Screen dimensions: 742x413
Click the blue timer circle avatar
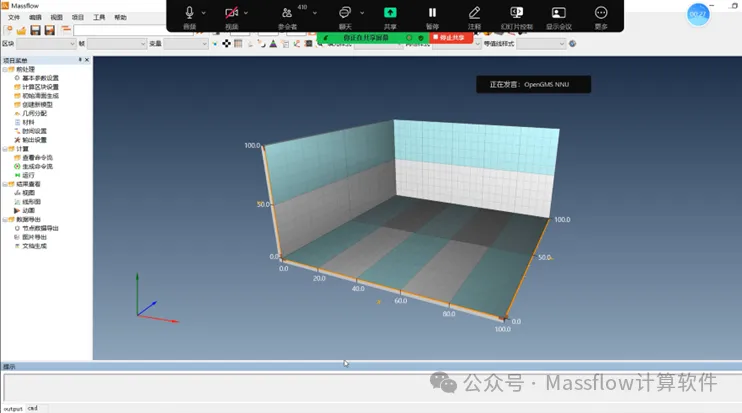[x=698, y=14]
